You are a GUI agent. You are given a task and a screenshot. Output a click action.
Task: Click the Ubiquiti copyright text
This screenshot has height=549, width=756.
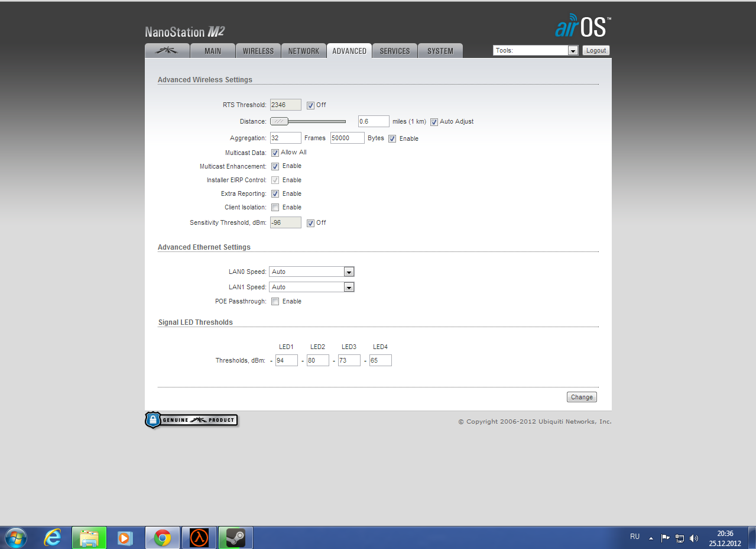point(535,422)
